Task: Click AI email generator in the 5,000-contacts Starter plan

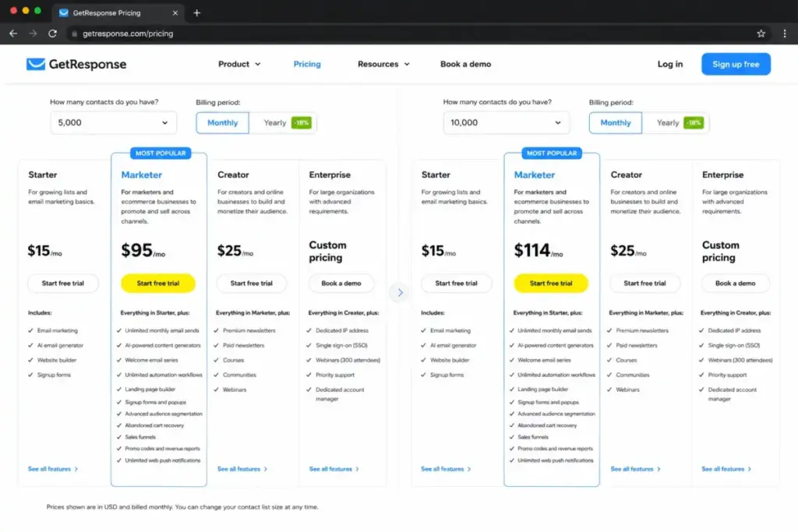Action: coord(60,345)
